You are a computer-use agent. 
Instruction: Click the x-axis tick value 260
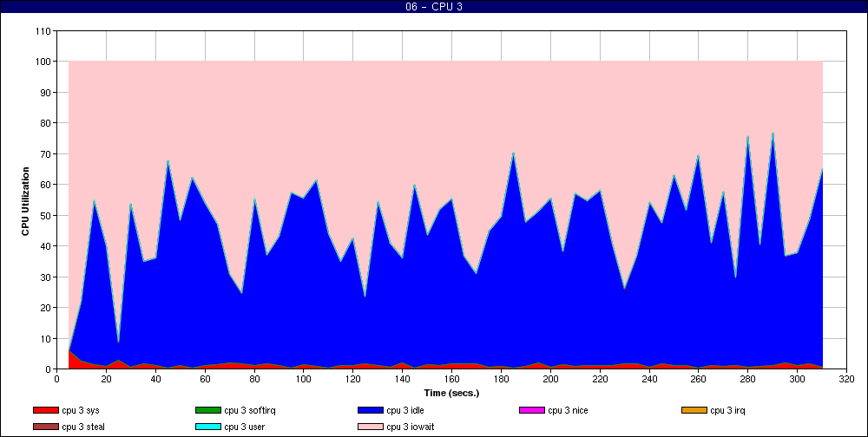[x=699, y=379]
